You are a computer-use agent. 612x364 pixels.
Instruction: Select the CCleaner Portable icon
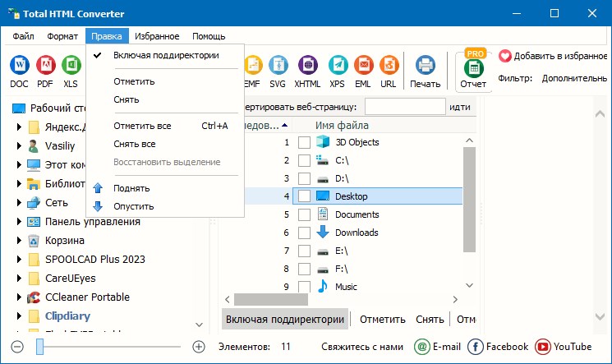pyautogui.click(x=34, y=297)
